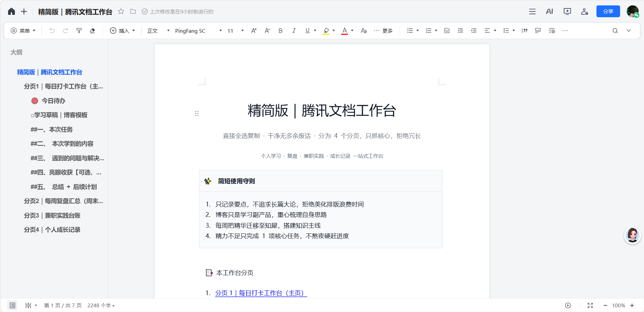This screenshot has width=644, height=312.
Task: Zoom out with minus button
Action: click(x=605, y=305)
